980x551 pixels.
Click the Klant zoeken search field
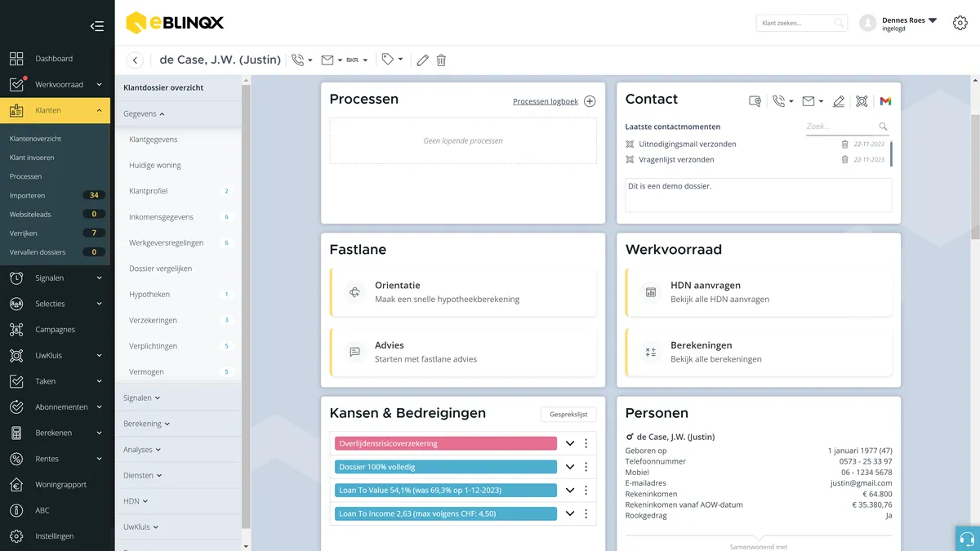click(802, 24)
